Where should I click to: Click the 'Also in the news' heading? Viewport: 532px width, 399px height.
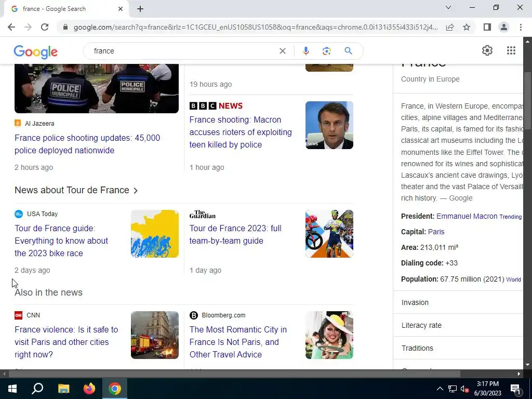[x=48, y=292]
